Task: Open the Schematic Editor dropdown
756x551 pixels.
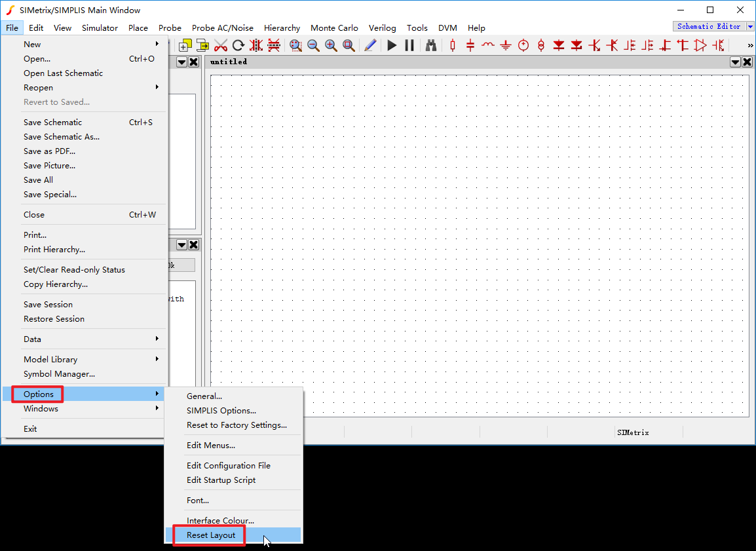Action: point(750,26)
